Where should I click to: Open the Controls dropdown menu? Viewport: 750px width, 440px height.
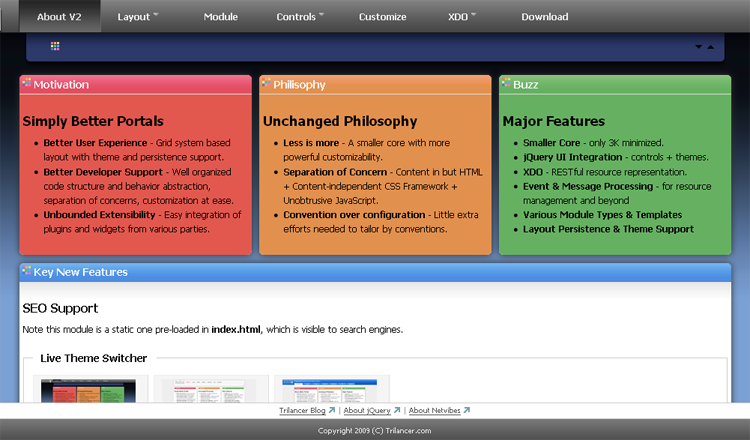click(300, 17)
